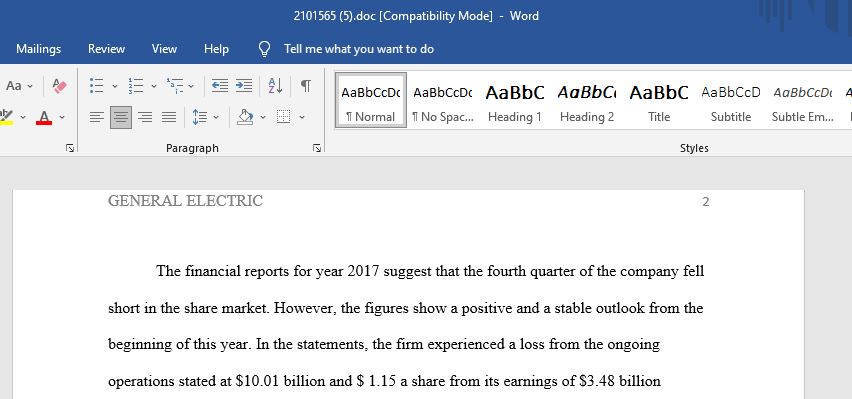
Task: Apply the Heading 1 style
Action: pos(515,101)
